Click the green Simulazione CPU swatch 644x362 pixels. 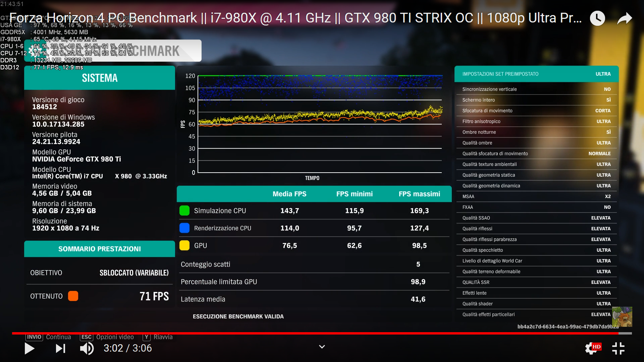(x=184, y=211)
